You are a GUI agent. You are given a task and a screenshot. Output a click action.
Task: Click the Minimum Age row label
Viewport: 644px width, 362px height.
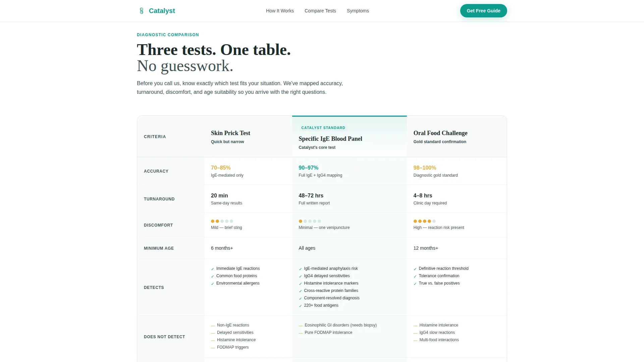pyautogui.click(x=159, y=248)
